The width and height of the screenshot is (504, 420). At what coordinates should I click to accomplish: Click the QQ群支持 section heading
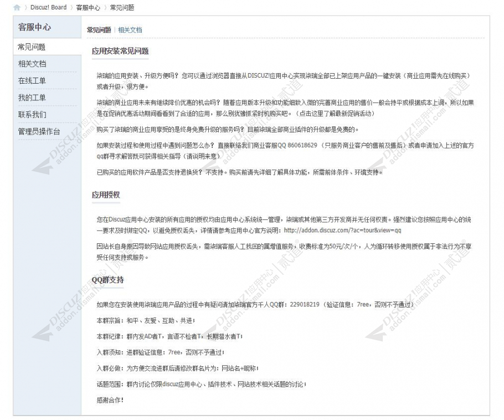click(x=107, y=280)
